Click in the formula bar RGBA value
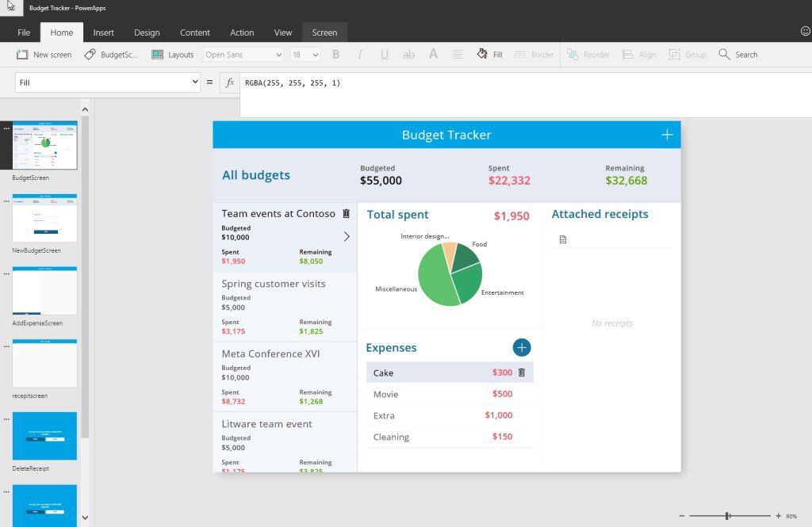The height and width of the screenshot is (527, 812). click(293, 83)
